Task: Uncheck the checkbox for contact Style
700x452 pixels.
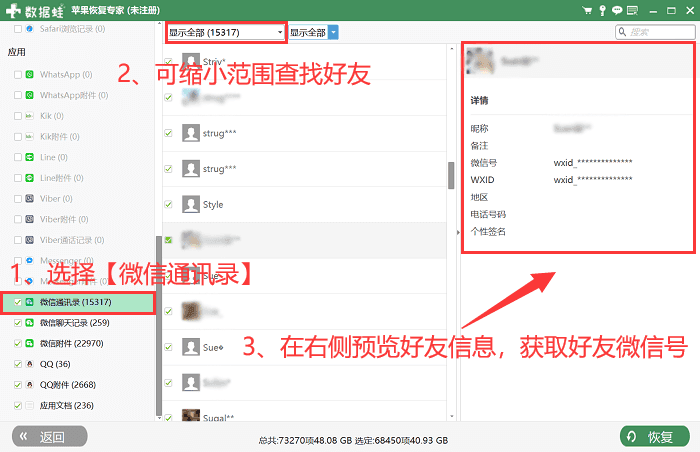Action: [x=168, y=205]
